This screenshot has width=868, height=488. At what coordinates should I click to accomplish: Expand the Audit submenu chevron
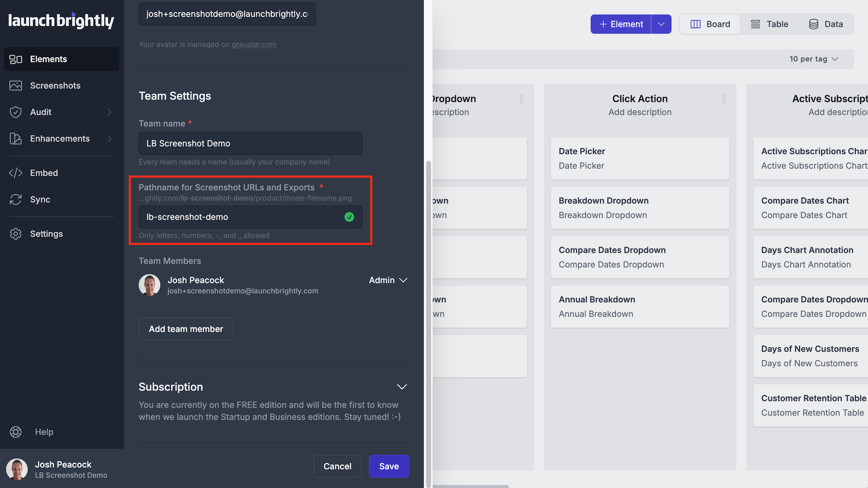click(x=109, y=112)
